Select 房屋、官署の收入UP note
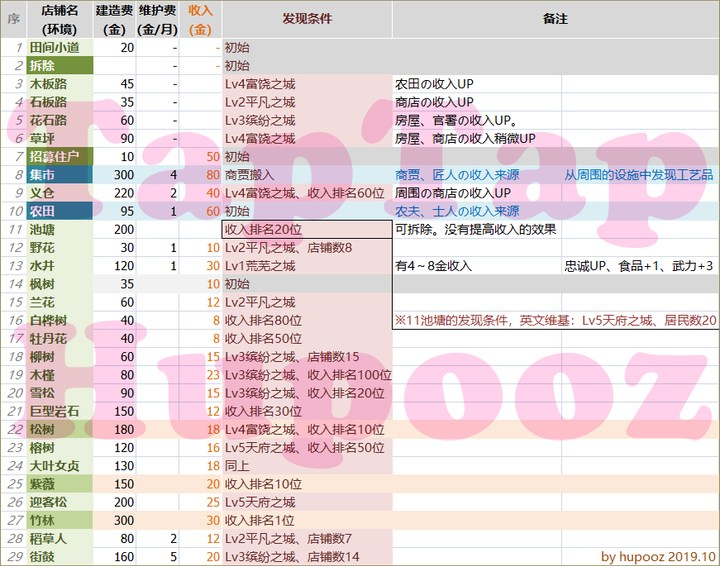720x566 pixels. [456, 120]
